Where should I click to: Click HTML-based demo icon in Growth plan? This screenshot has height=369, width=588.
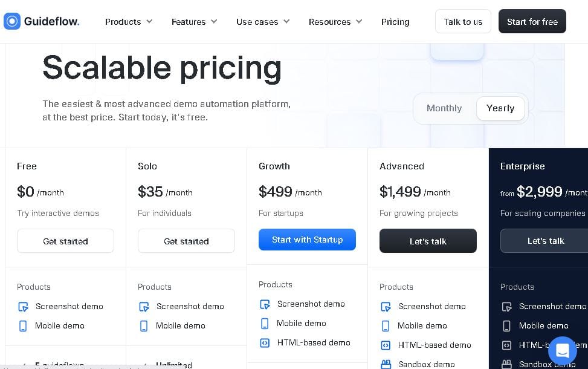265,343
